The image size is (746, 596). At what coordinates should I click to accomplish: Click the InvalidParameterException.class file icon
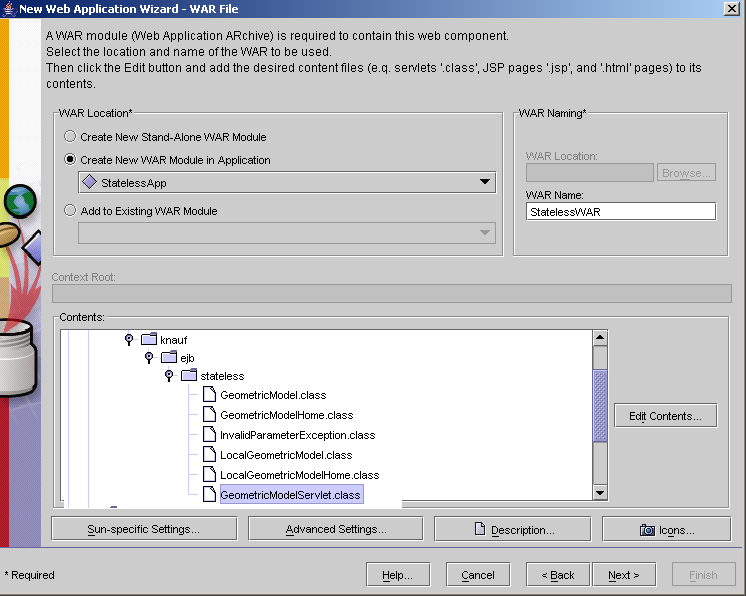point(209,435)
